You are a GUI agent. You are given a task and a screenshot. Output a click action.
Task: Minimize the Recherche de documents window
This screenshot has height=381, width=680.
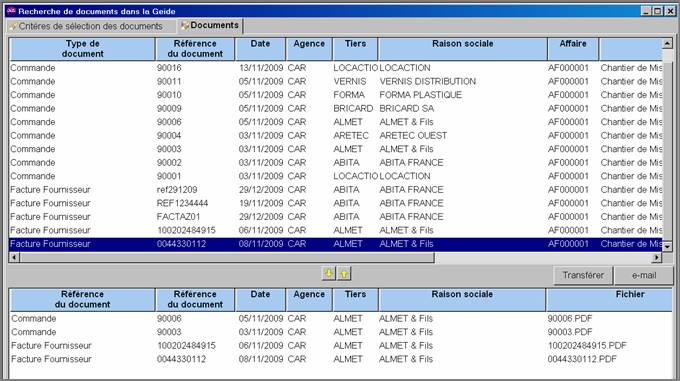coord(646,11)
